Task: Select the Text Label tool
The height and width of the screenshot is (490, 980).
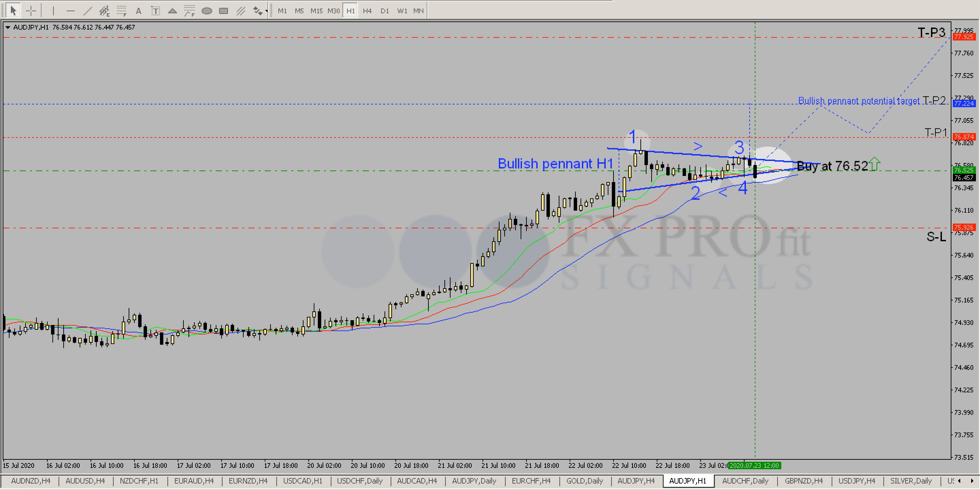Action: tap(155, 11)
